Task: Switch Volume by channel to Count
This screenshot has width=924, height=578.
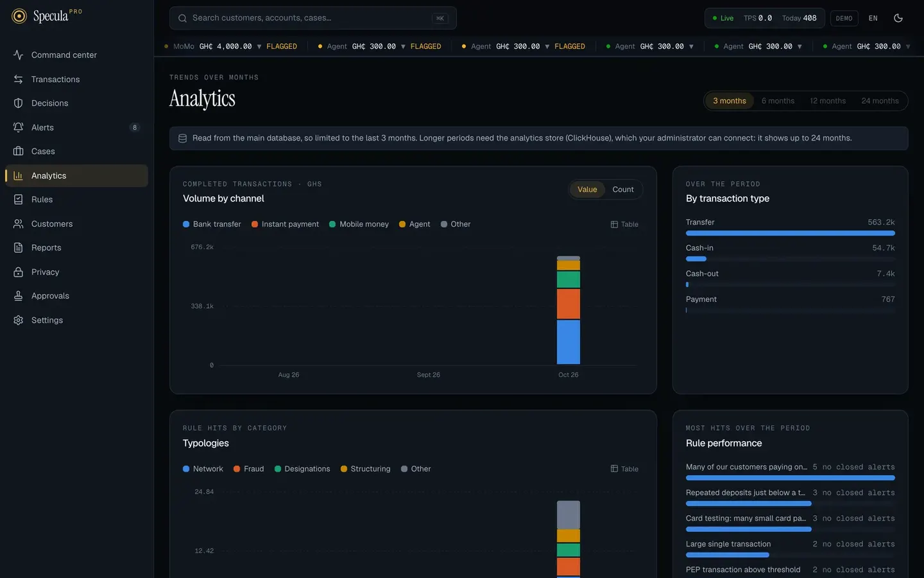Action: (623, 189)
